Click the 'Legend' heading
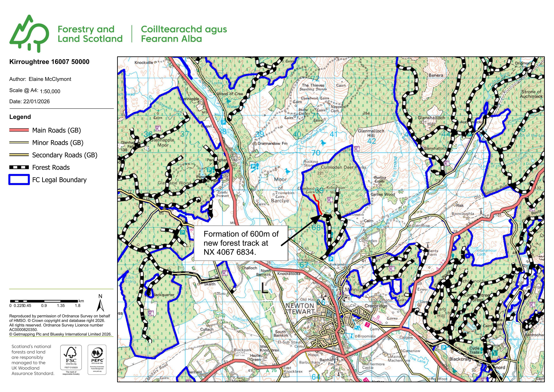The image size is (554, 392). [x=20, y=117]
